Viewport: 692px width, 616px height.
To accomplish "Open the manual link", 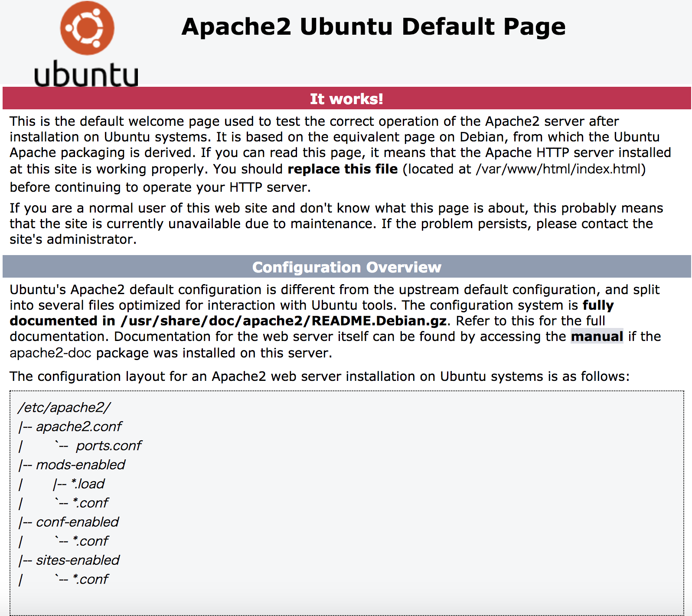I will pos(597,336).
